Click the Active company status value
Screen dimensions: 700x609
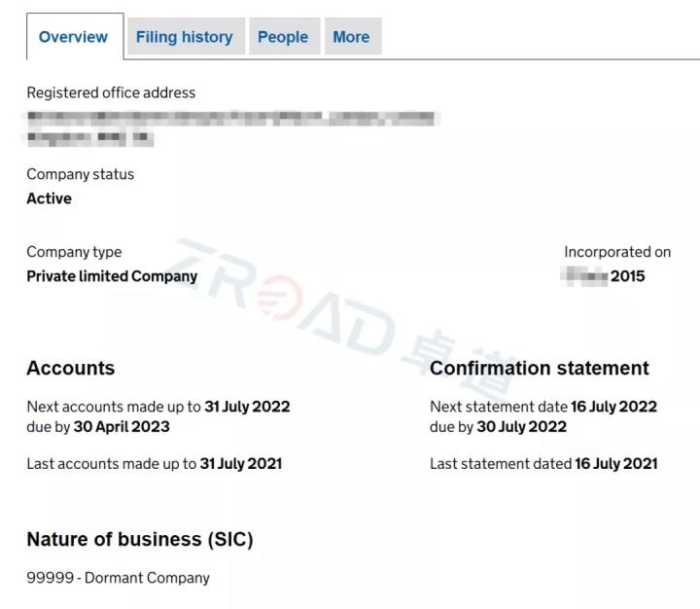[x=49, y=198]
